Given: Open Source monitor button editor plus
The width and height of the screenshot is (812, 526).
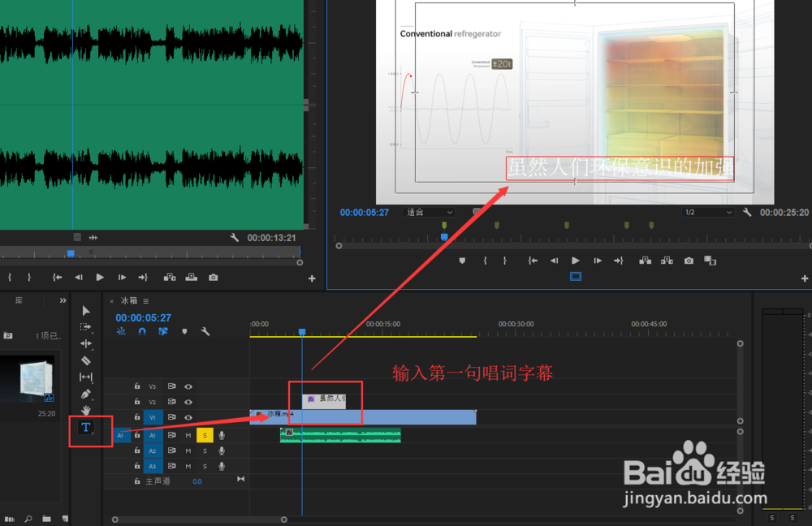Looking at the screenshot, I should (312, 278).
